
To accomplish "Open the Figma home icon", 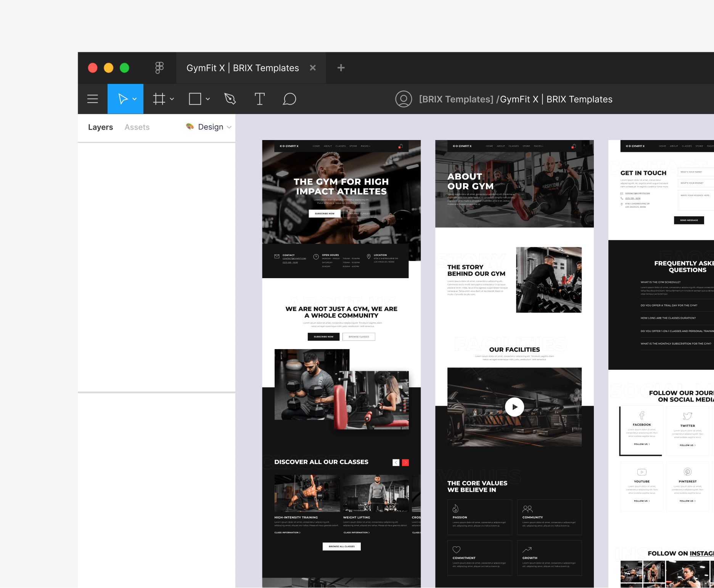I will (159, 68).
